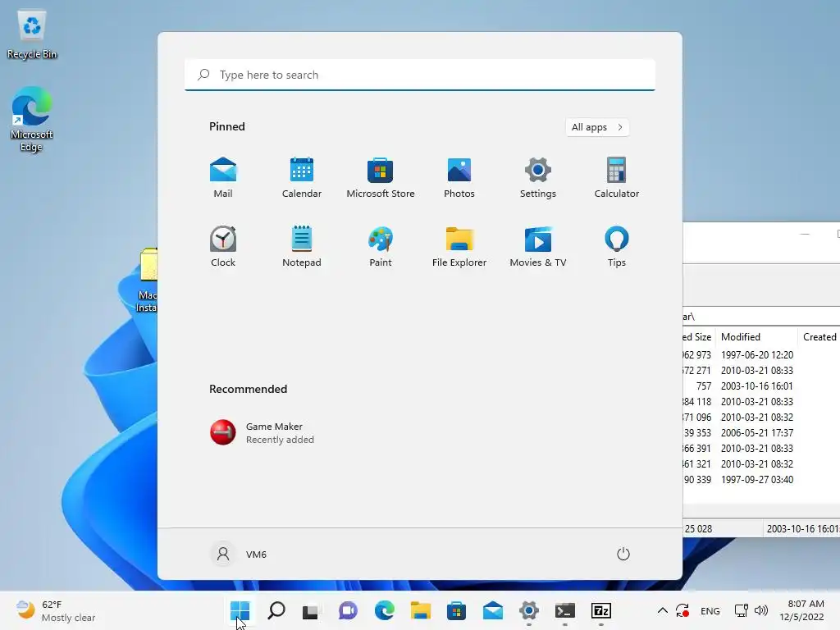This screenshot has width=840, height=630.
Task: Switch to the Terminal taskbar app
Action: coord(565,610)
